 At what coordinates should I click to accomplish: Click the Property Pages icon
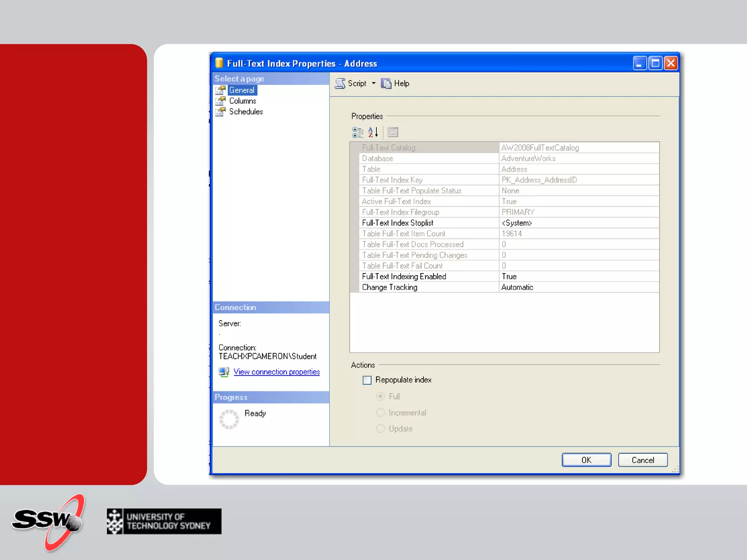(393, 132)
